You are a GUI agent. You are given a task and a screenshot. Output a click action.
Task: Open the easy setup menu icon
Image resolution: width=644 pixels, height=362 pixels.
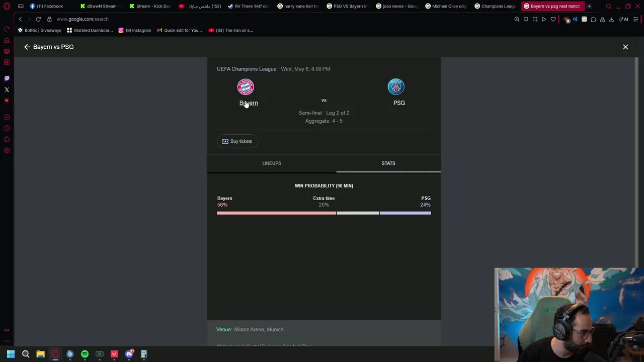coord(636,19)
